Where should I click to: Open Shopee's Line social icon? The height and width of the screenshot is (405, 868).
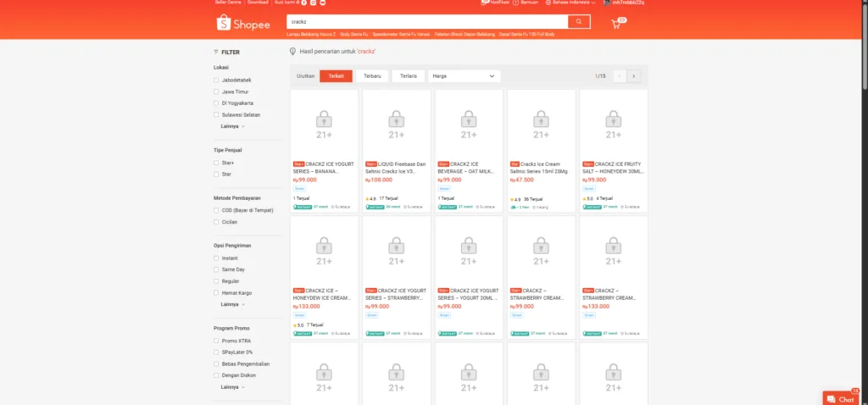coord(323,3)
